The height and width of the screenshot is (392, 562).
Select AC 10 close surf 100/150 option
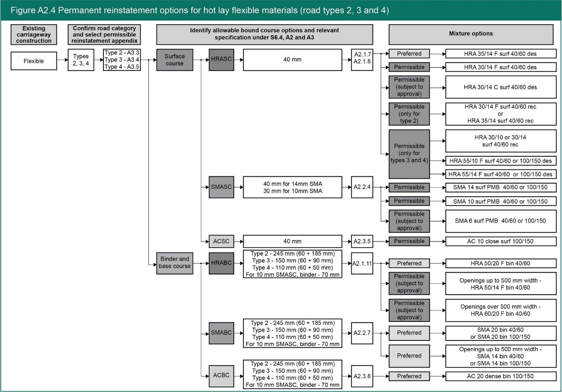point(500,241)
